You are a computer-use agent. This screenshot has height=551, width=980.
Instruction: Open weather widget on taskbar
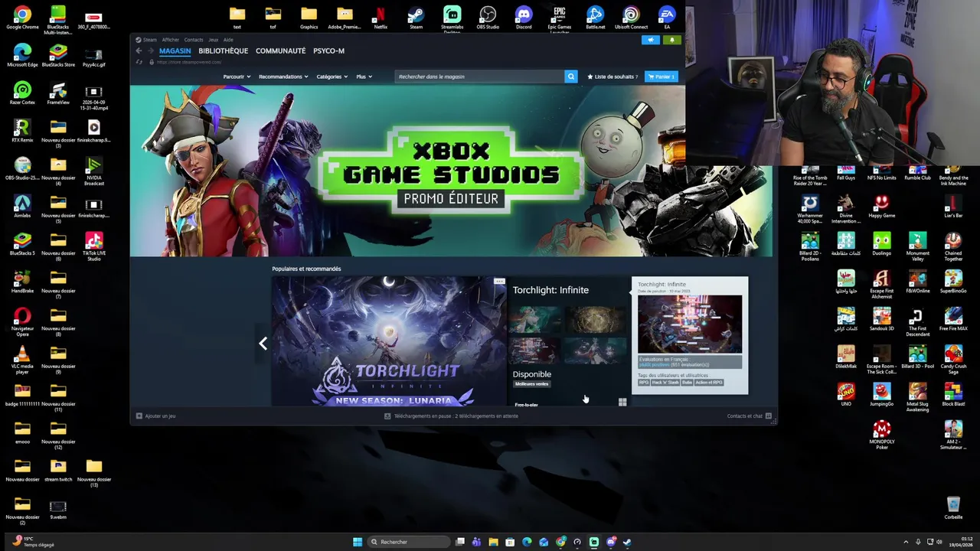(32, 542)
